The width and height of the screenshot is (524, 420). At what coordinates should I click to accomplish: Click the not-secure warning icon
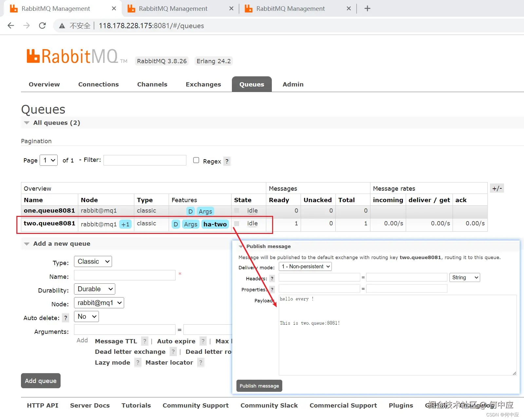tap(62, 26)
